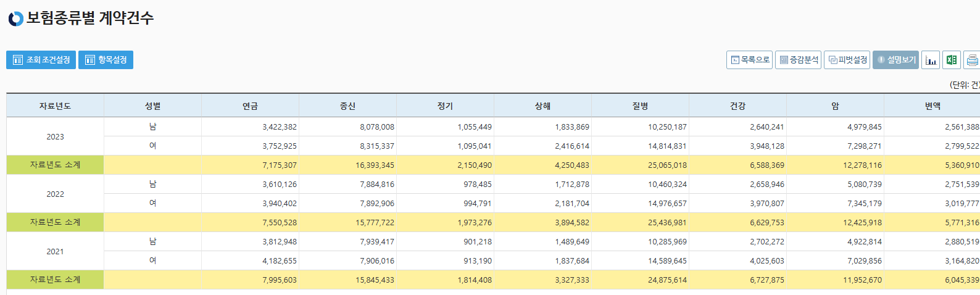Click the 연금 column header

click(250, 106)
